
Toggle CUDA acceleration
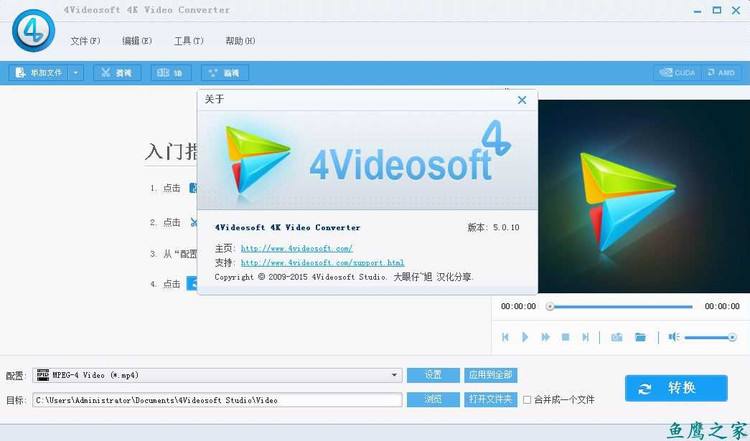[x=677, y=73]
